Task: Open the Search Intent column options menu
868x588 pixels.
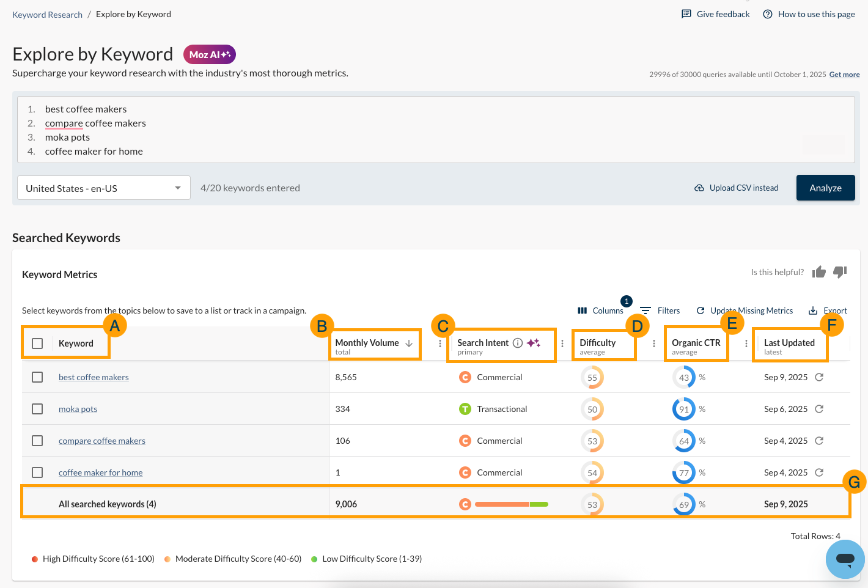Action: pos(562,344)
